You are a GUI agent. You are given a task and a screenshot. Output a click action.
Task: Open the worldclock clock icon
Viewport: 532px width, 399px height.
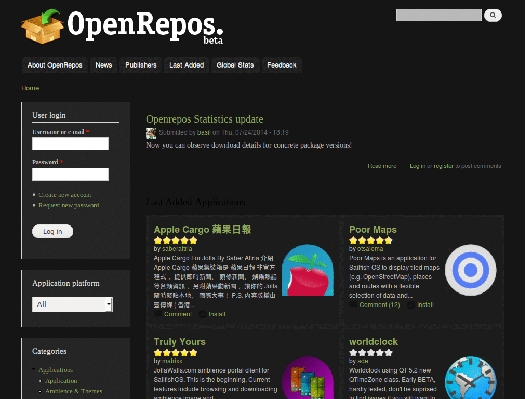point(470,378)
